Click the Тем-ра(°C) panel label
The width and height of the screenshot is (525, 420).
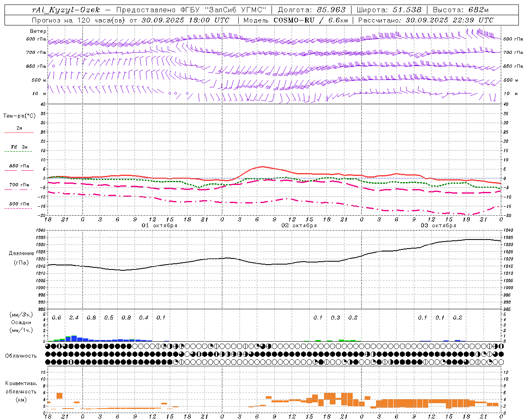pos(20,116)
